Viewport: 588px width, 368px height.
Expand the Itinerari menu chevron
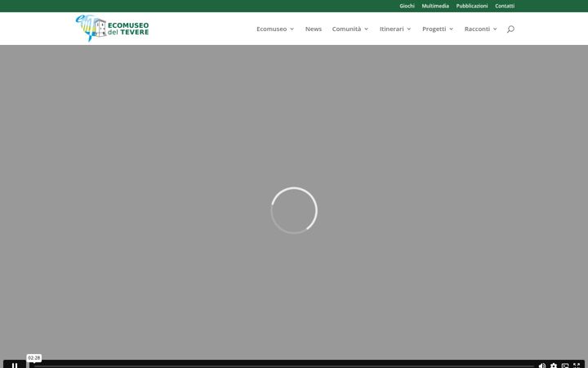(409, 29)
